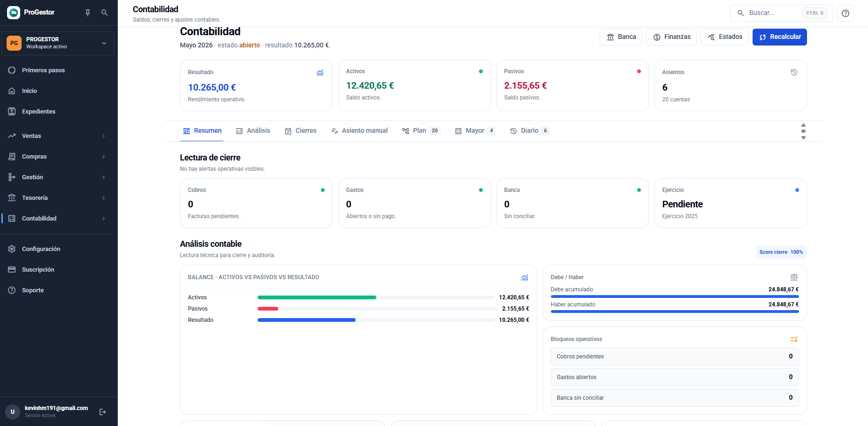Open the Gastos abiertos row

pos(675,377)
